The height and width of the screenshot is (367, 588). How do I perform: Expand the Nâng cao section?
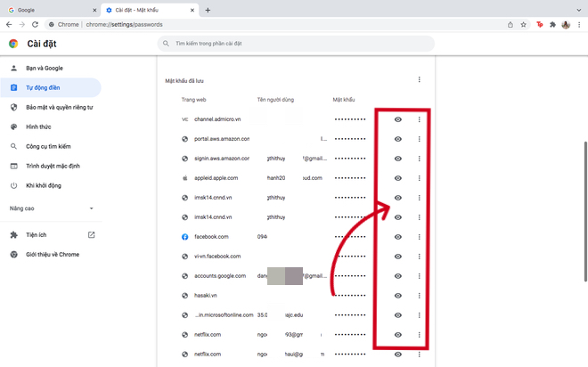tap(52, 208)
